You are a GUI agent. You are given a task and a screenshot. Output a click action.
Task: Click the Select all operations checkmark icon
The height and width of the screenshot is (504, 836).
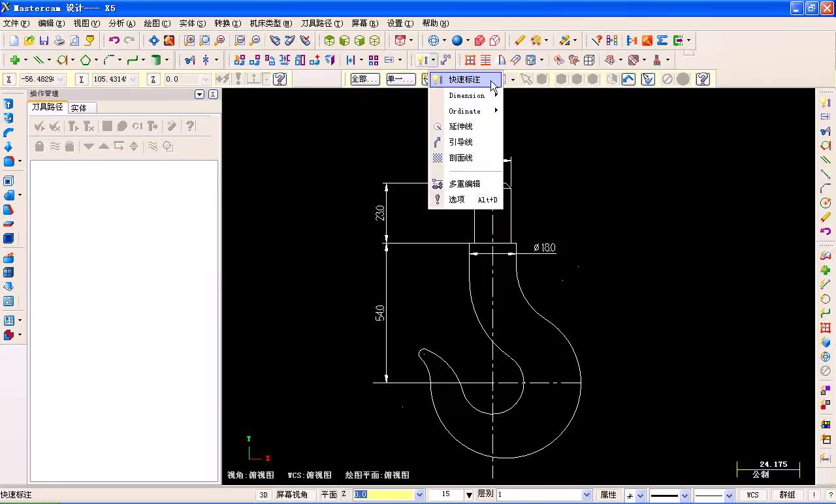40,126
